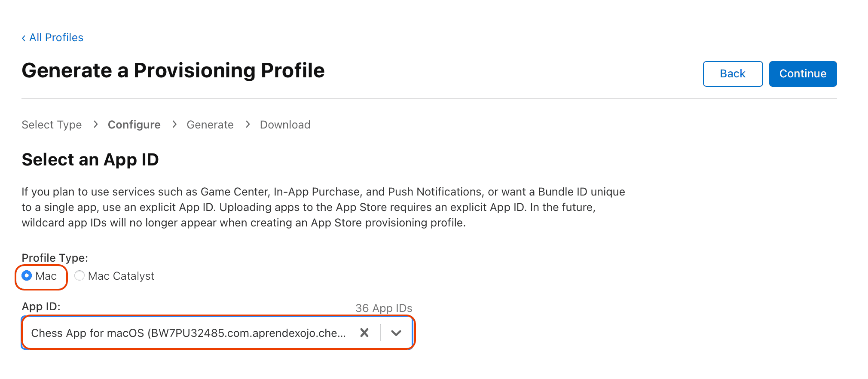868x379 pixels.
Task: Click the 36 App IDs count label
Action: [x=384, y=308]
